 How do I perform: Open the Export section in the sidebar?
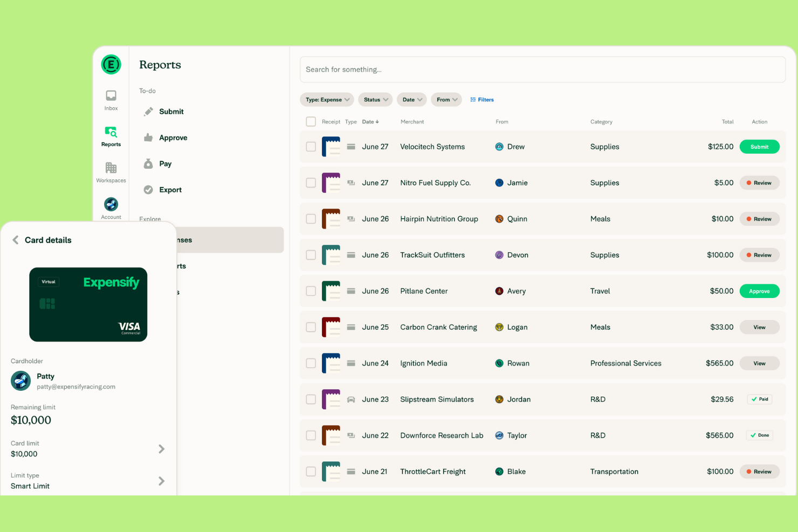click(170, 189)
